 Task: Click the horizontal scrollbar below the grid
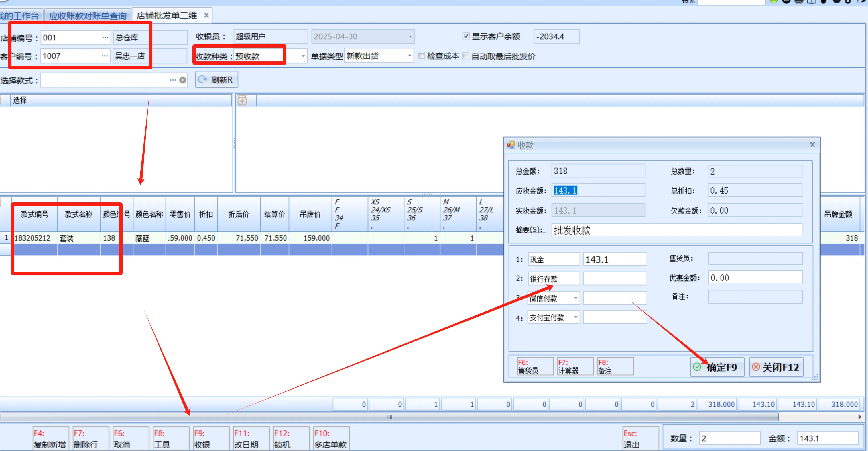click(389, 417)
